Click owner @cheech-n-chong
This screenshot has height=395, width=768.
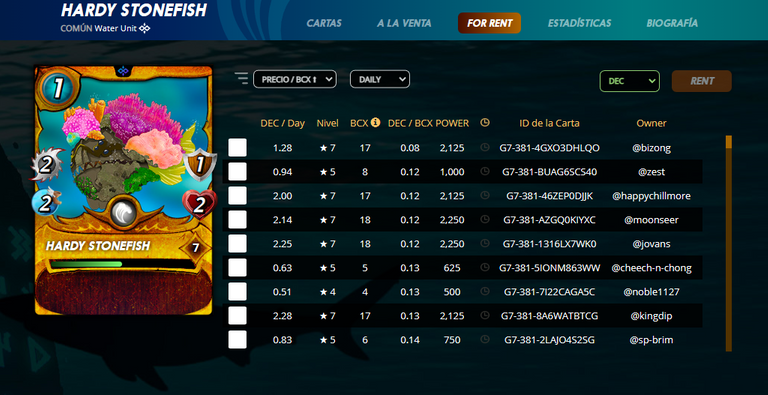tap(651, 268)
